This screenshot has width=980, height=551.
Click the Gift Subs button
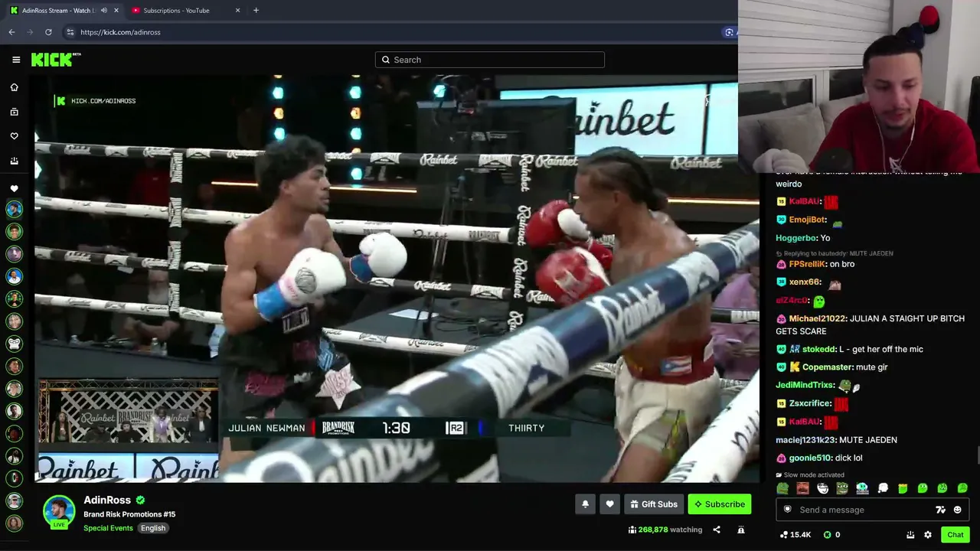point(654,504)
